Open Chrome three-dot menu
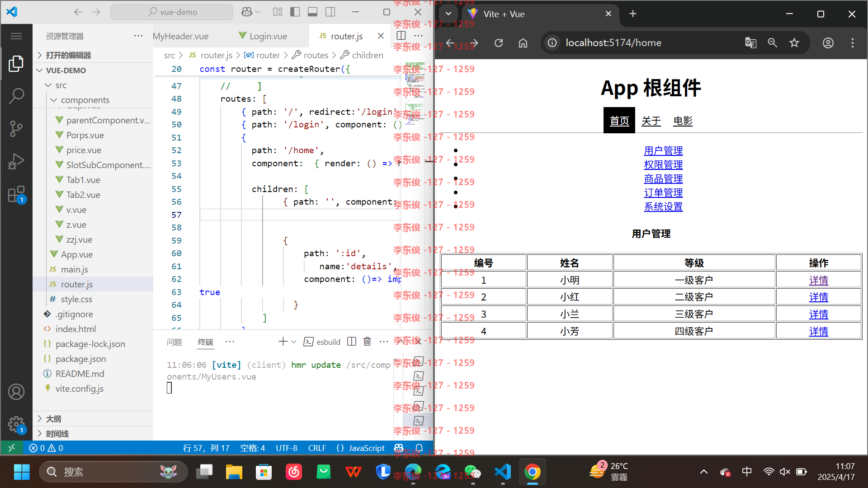The width and height of the screenshot is (868, 488). (853, 43)
